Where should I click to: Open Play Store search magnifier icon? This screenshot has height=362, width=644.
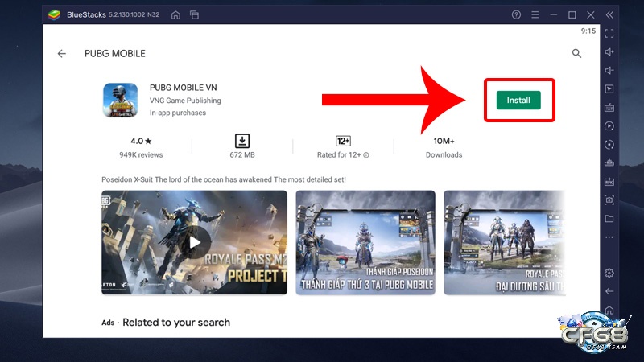(576, 53)
